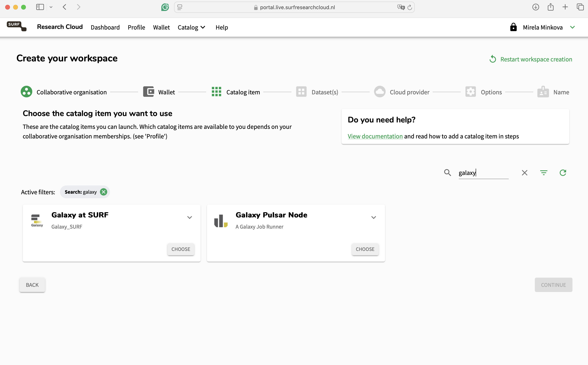Click the Safari address bar
The width and height of the screenshot is (588, 365).
[x=294, y=7]
